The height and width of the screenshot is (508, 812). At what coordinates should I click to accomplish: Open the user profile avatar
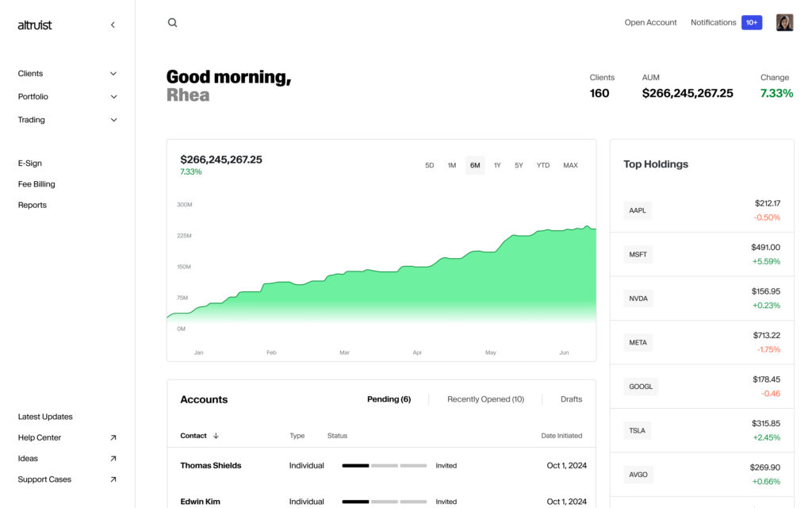[x=784, y=22]
